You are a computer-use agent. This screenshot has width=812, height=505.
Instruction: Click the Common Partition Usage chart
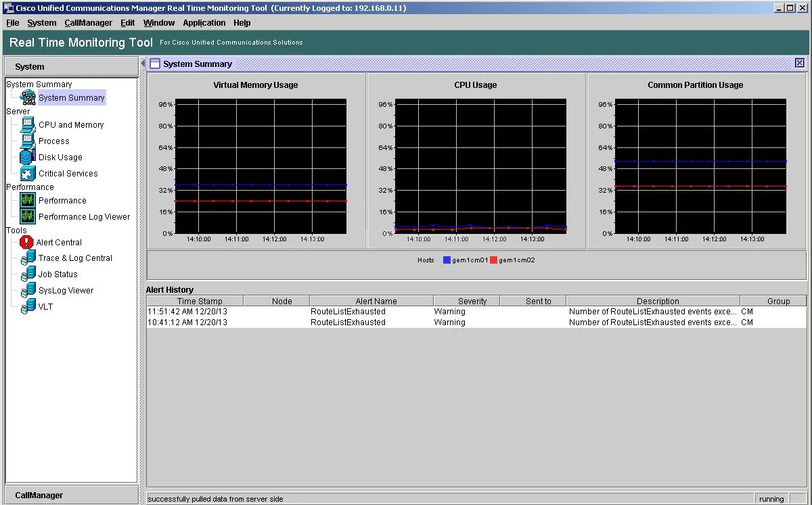700,166
